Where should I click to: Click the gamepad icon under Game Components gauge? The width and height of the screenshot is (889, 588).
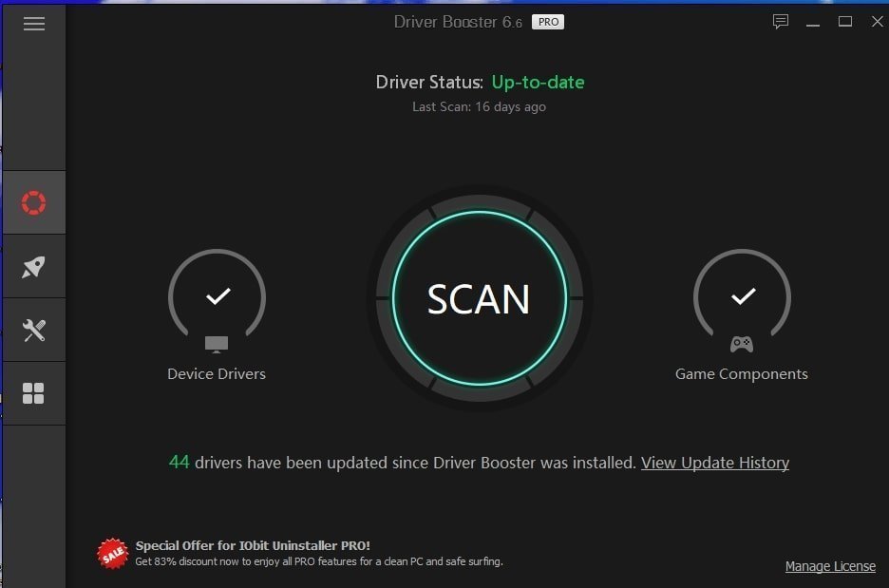tap(741, 344)
